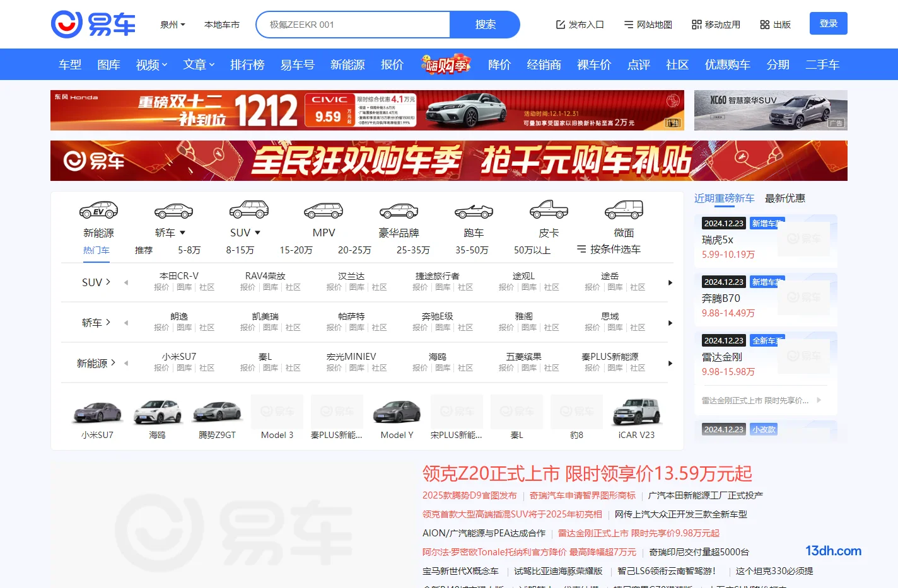Open 移动应用 mobile apps

point(716,25)
